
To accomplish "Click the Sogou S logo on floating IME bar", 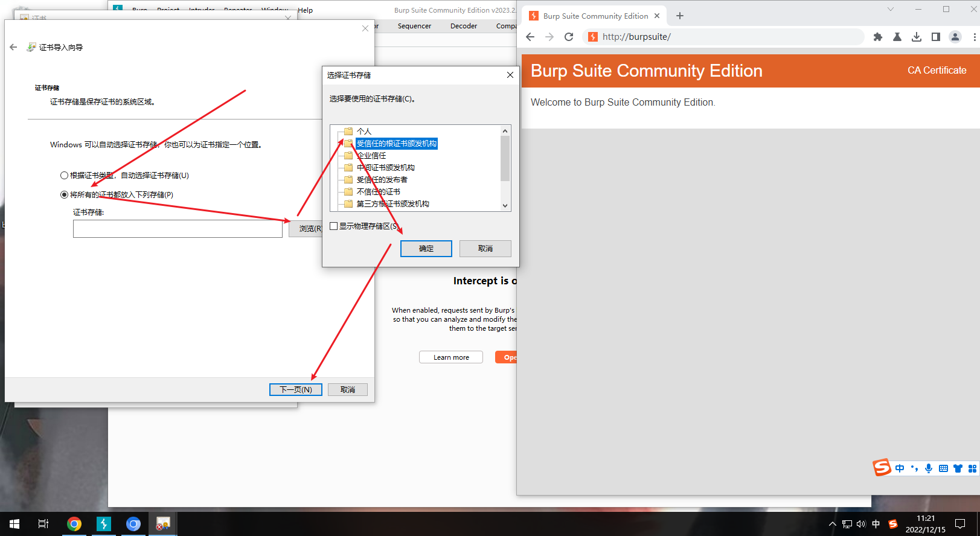I will coord(882,467).
